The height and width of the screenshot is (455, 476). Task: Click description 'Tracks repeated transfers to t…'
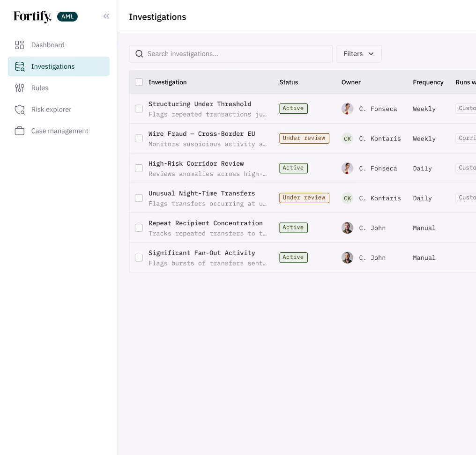coord(208,233)
